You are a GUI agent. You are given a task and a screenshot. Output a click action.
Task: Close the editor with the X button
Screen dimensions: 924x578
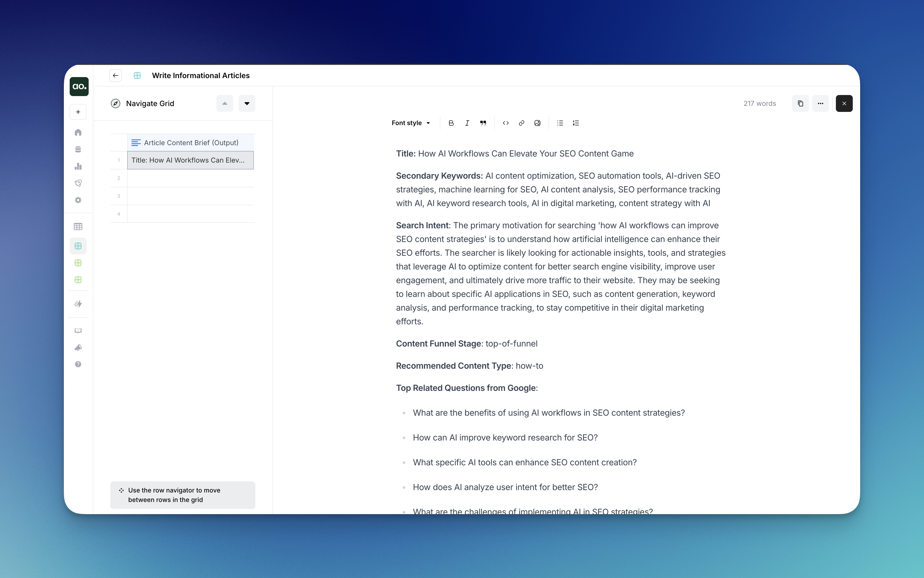click(844, 103)
